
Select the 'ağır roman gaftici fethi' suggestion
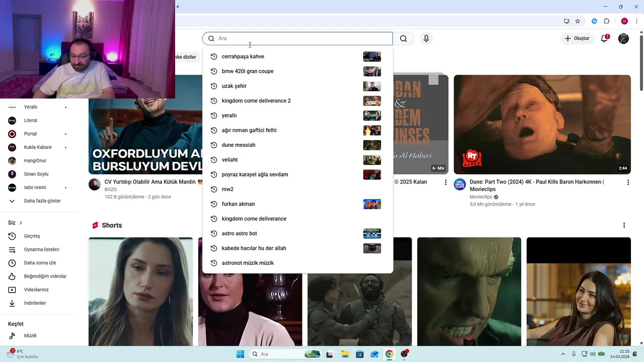[x=297, y=130]
